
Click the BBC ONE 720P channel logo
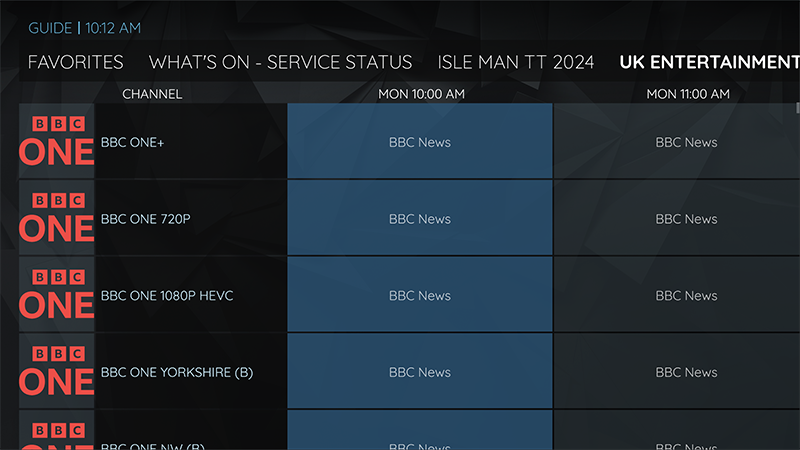(x=57, y=218)
